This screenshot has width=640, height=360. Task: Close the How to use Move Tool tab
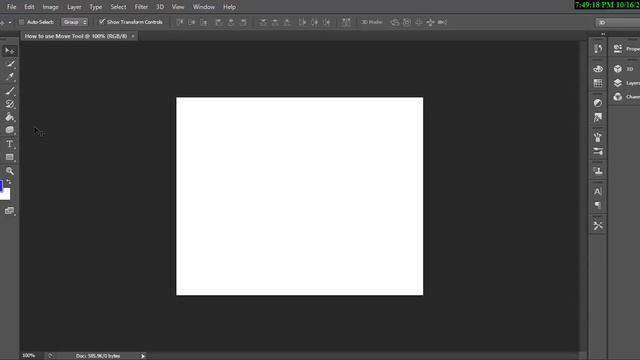133,36
